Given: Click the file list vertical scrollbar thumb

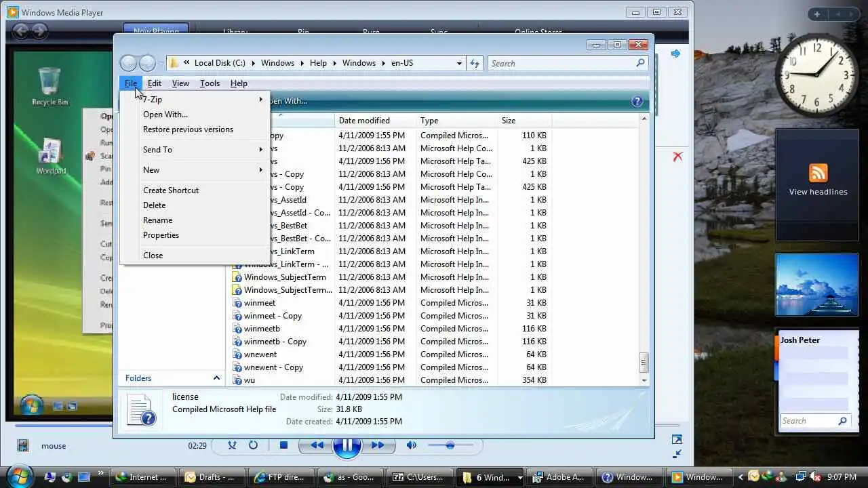Looking at the screenshot, I should click(x=644, y=363).
